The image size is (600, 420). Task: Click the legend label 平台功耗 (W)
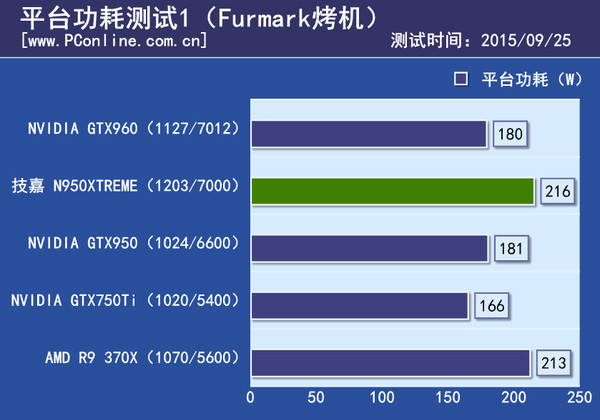coord(532,80)
